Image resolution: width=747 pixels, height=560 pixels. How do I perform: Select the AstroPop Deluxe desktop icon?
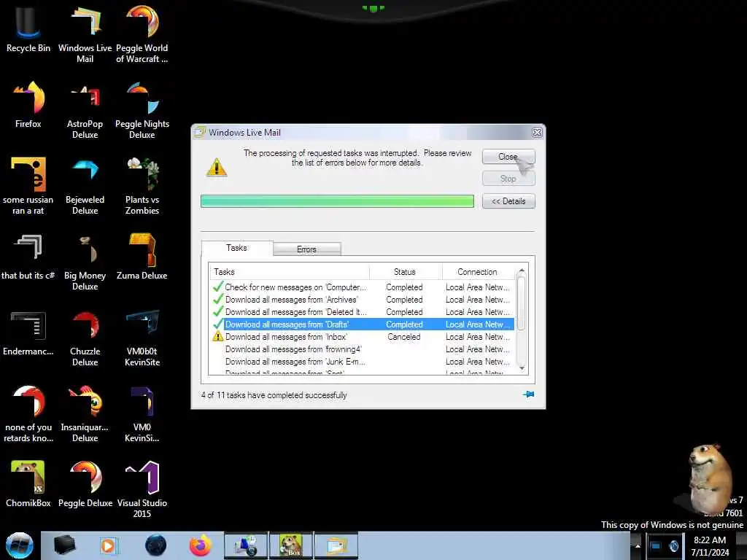(85, 111)
